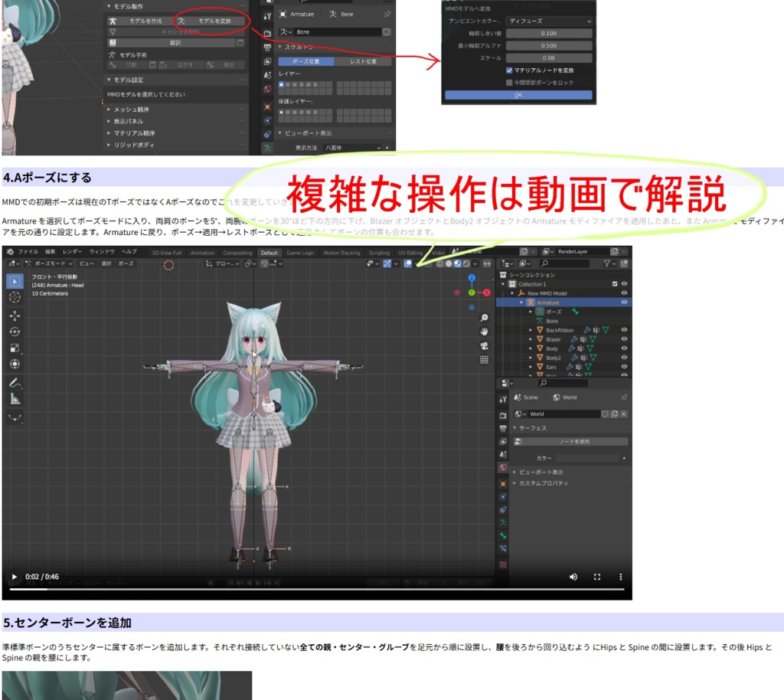The width and height of the screenshot is (784, 700).
Task: Select the Armature object in the outliner
Action: (547, 303)
